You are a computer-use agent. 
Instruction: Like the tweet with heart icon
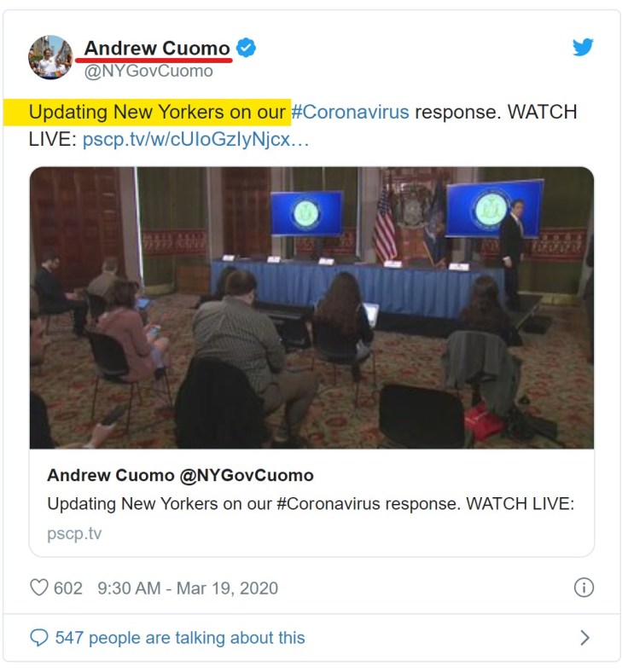pos(39,588)
